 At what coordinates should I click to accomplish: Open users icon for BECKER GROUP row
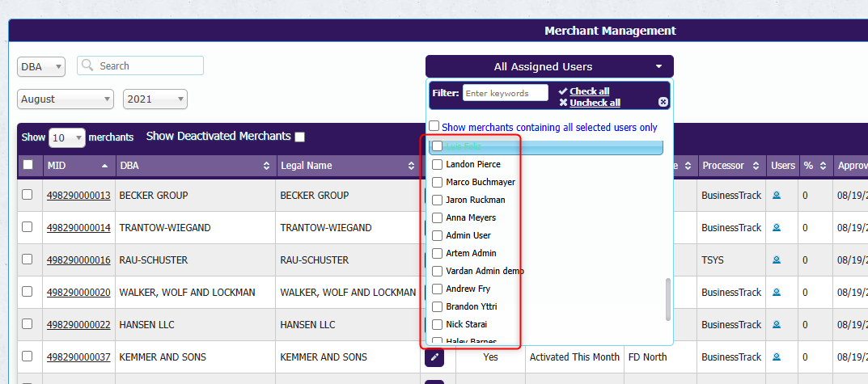[x=776, y=195]
